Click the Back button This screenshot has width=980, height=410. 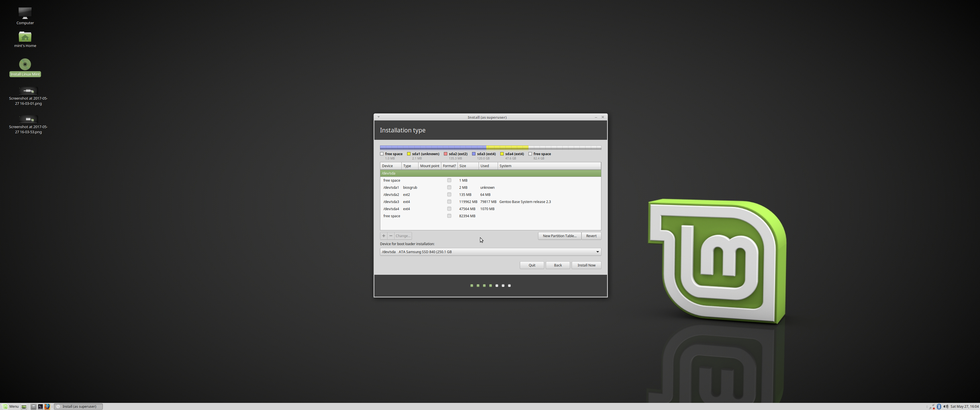558,265
